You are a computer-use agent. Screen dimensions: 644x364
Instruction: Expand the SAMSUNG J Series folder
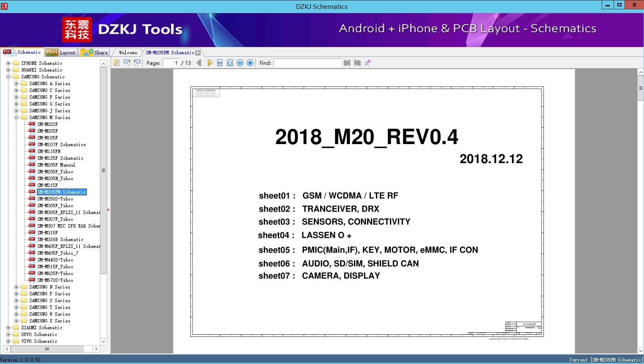click(16, 111)
